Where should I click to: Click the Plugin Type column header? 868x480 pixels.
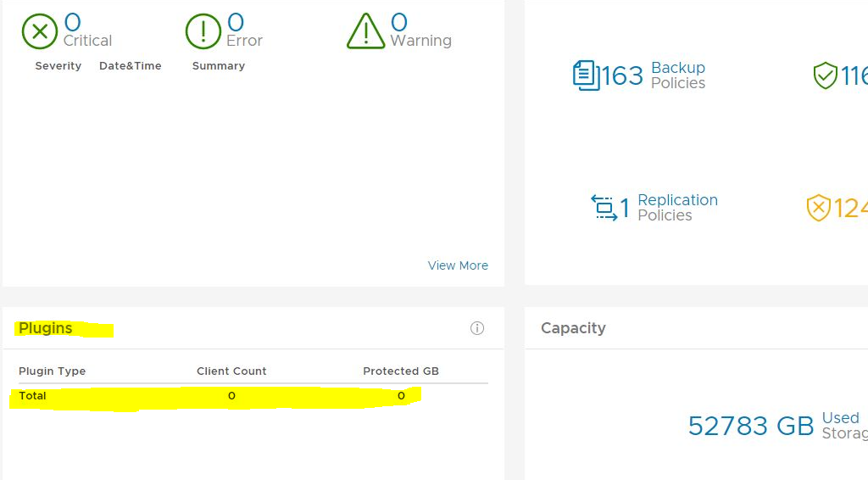pos(53,371)
